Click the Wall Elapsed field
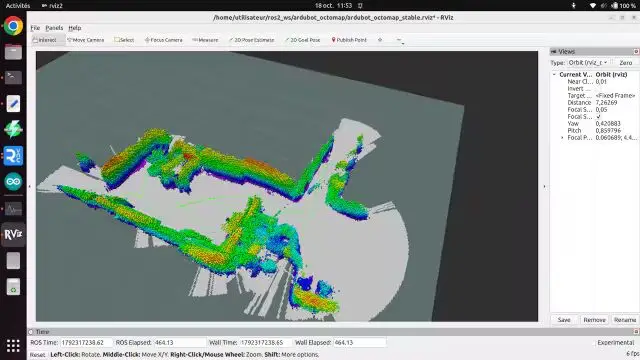640x360 pixels. point(359,342)
